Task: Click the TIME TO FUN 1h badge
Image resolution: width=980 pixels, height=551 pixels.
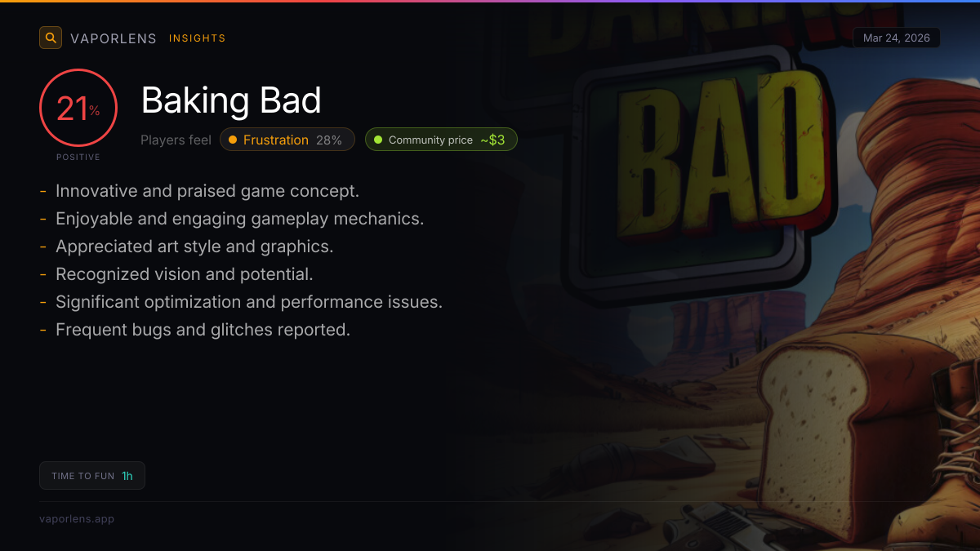Action: [92, 476]
